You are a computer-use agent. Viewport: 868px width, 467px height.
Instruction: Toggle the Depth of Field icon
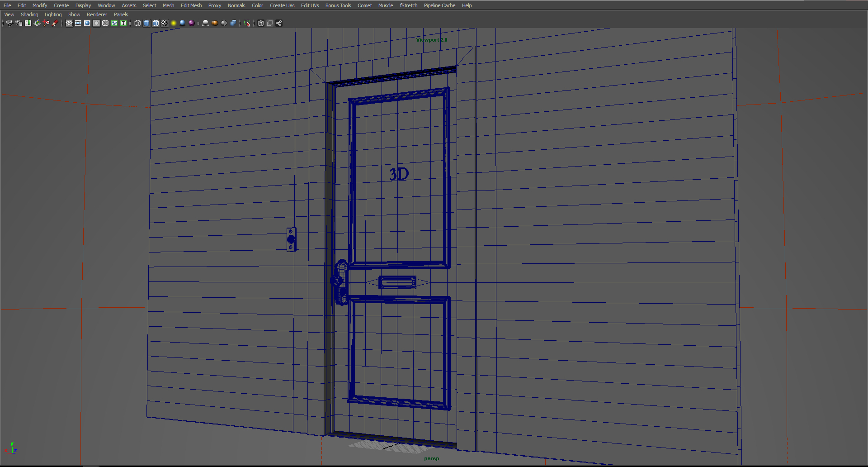tap(233, 23)
